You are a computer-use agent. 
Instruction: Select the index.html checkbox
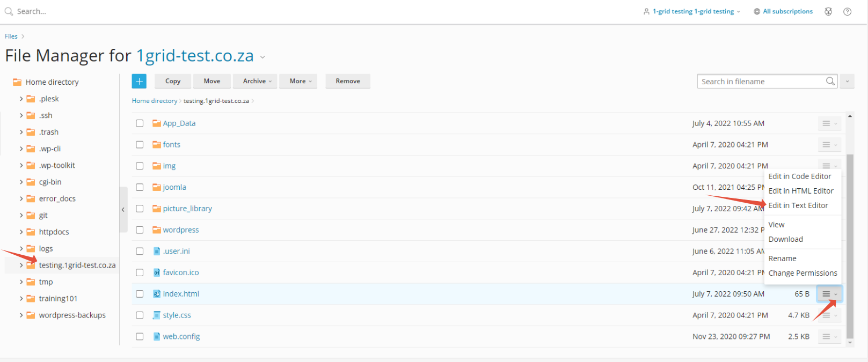(140, 294)
